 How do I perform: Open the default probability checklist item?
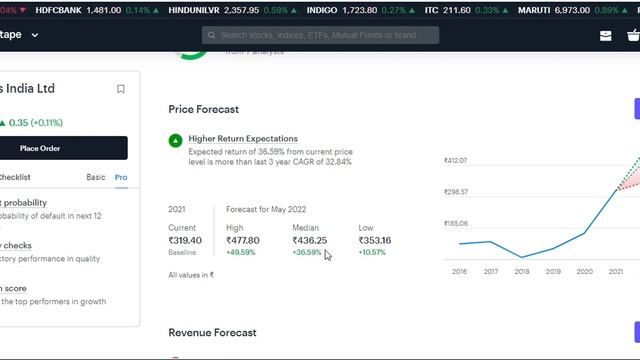pyautogui.click(x=23, y=202)
